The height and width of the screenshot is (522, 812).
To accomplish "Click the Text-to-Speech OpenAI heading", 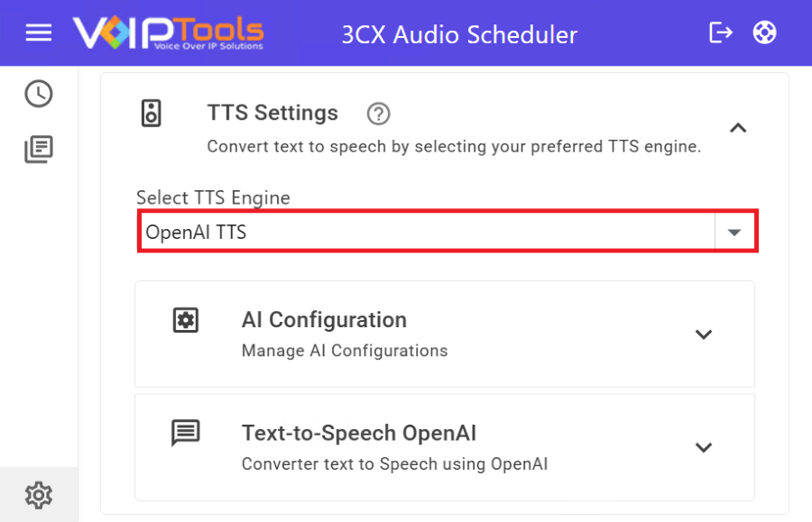I will click(x=359, y=434).
